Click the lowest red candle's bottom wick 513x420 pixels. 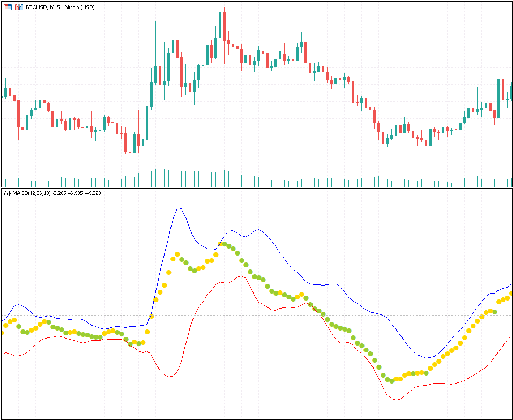[x=130, y=160]
